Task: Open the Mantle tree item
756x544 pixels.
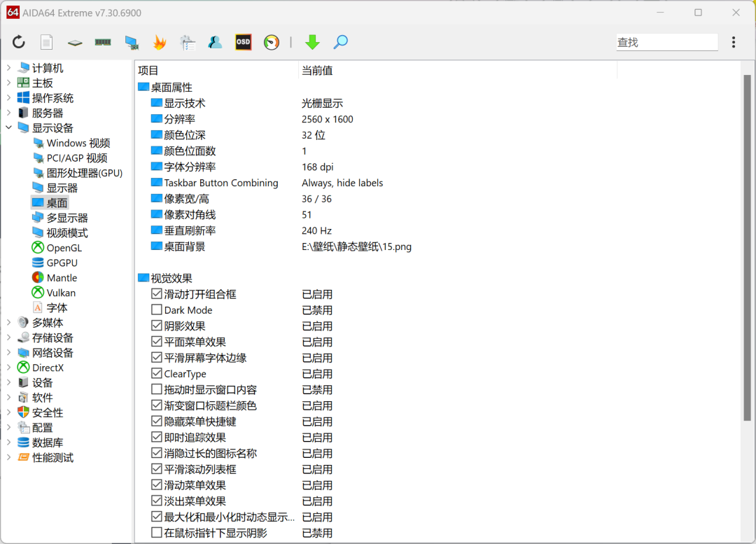Action: tap(55, 278)
